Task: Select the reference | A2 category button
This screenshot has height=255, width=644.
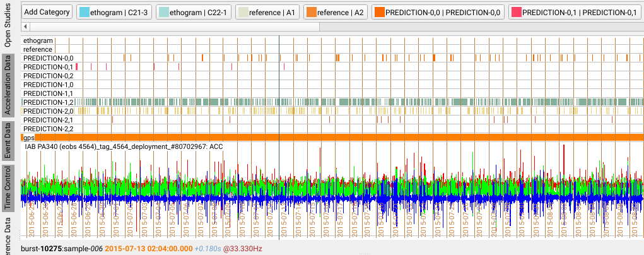Action: (x=336, y=13)
